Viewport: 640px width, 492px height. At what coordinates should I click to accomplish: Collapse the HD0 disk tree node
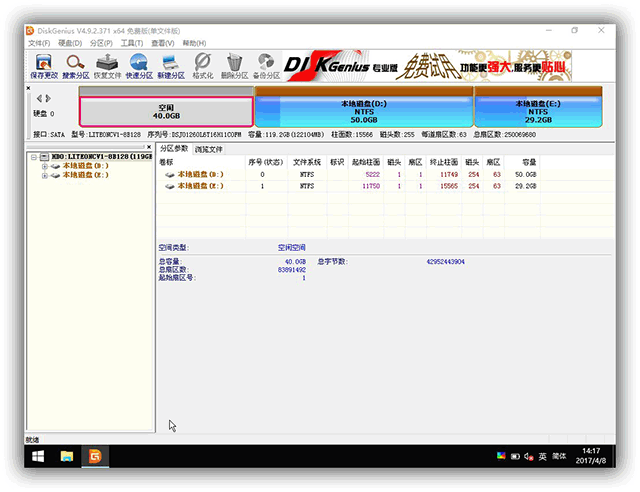tap(34, 157)
